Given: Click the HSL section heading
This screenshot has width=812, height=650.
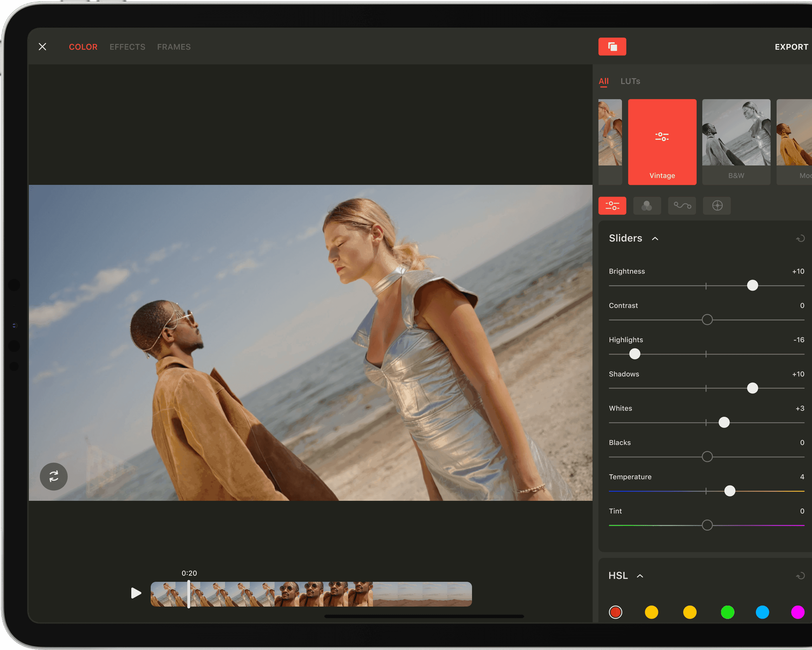Looking at the screenshot, I should click(618, 576).
